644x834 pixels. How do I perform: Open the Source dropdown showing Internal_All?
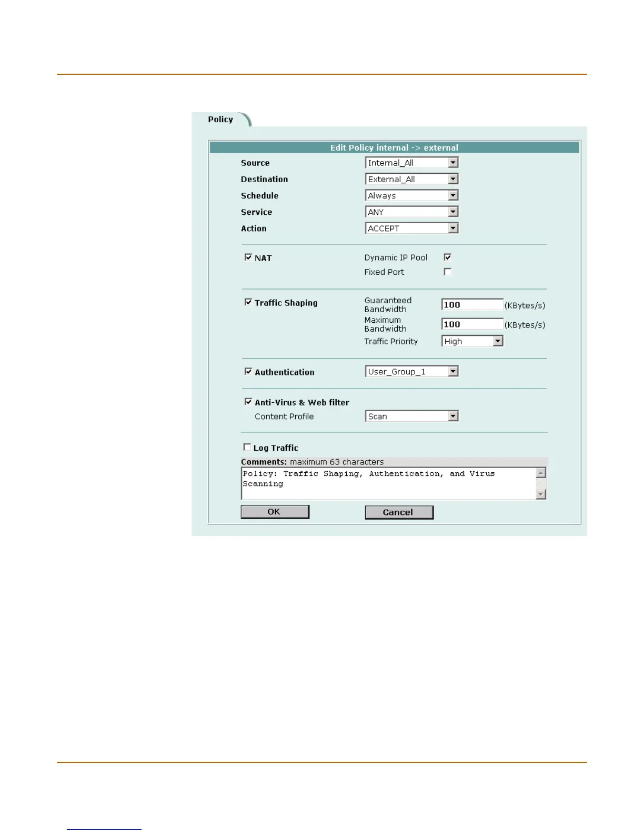click(411, 163)
